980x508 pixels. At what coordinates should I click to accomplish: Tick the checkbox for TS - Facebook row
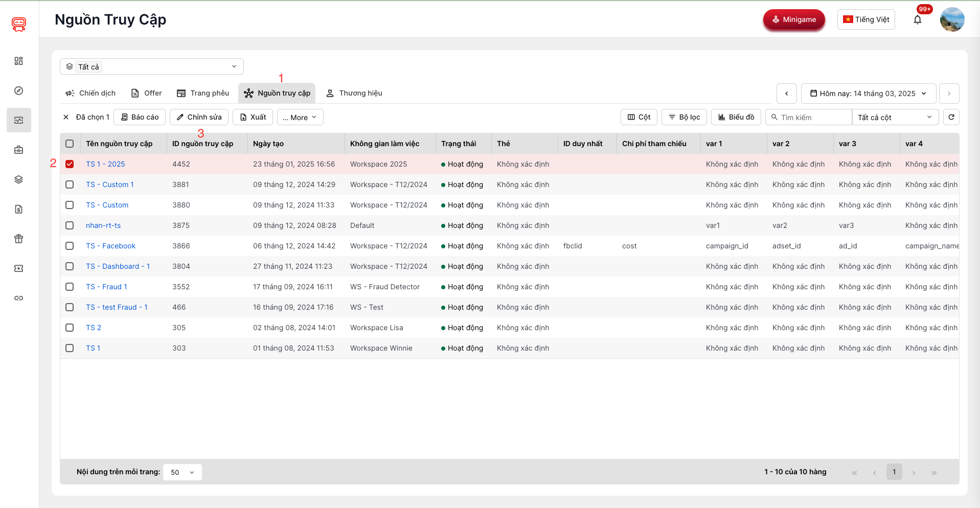coord(70,246)
